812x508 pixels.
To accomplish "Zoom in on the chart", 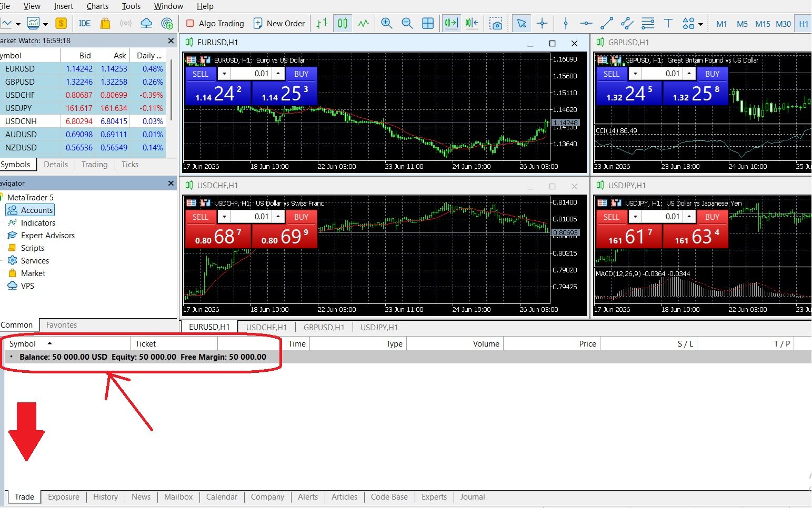I will (387, 23).
